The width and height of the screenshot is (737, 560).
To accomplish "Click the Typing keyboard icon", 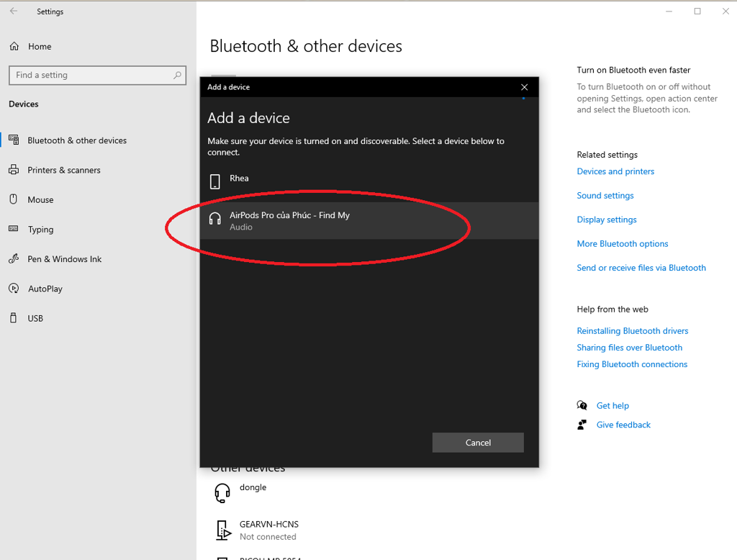I will tap(14, 229).
